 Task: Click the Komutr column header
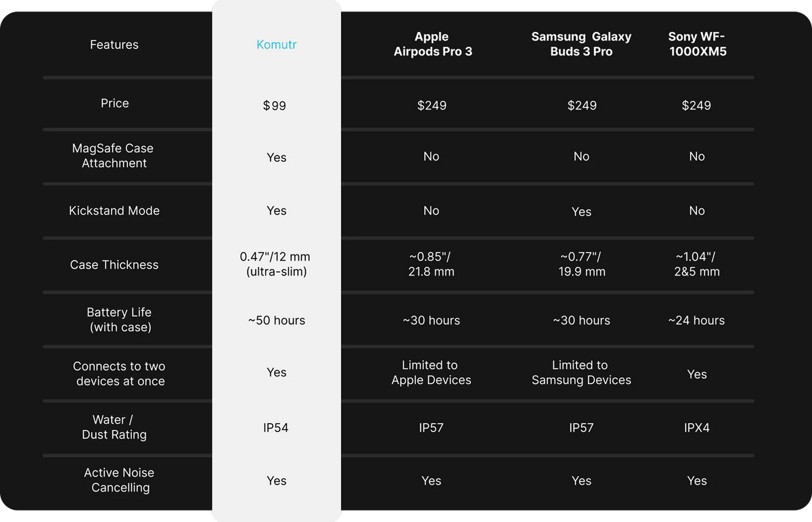(276, 45)
